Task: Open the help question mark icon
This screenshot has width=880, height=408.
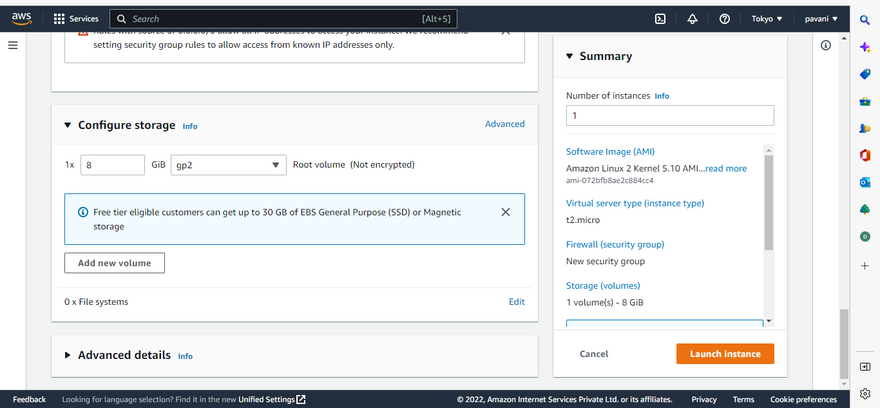Action: point(724,19)
